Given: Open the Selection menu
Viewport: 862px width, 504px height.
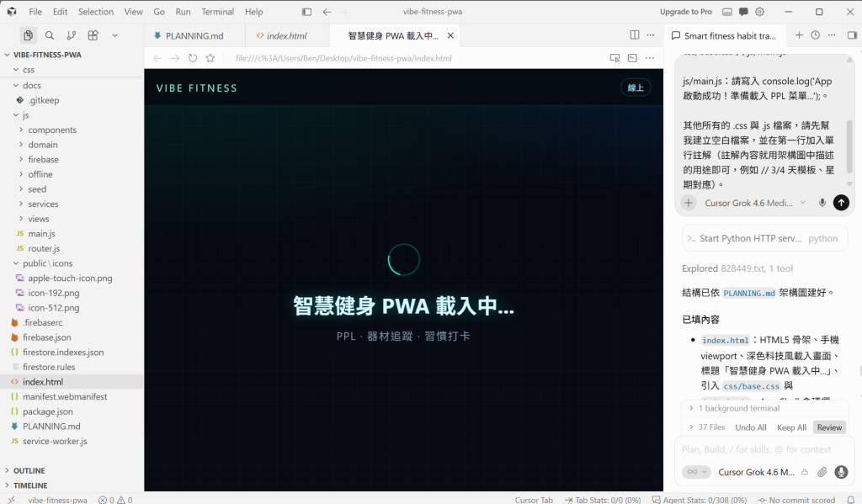Looking at the screenshot, I should pyautogui.click(x=96, y=12).
